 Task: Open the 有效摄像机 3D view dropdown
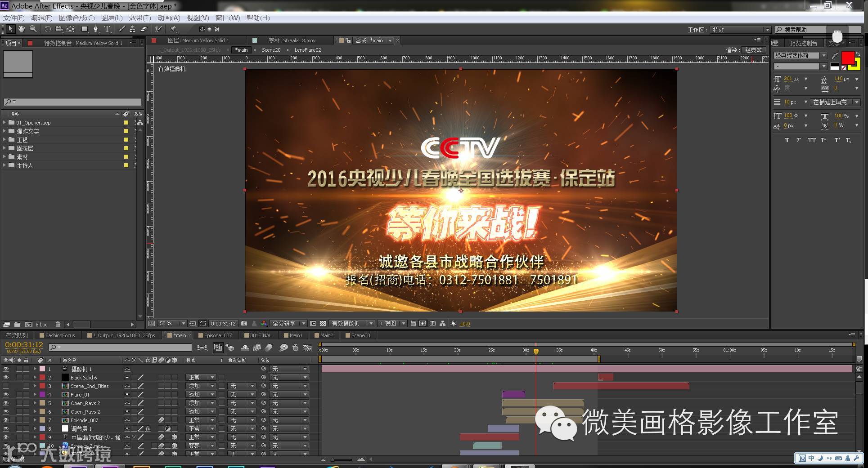point(351,323)
